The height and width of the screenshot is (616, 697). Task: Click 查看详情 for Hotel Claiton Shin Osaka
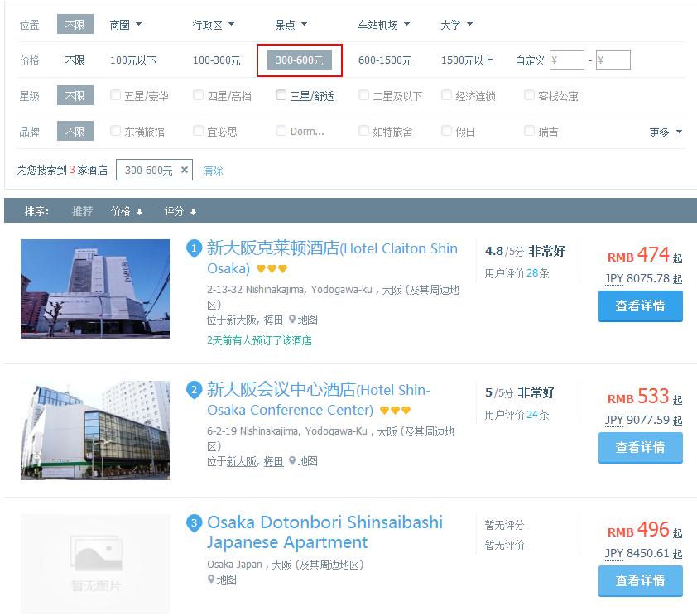point(640,306)
